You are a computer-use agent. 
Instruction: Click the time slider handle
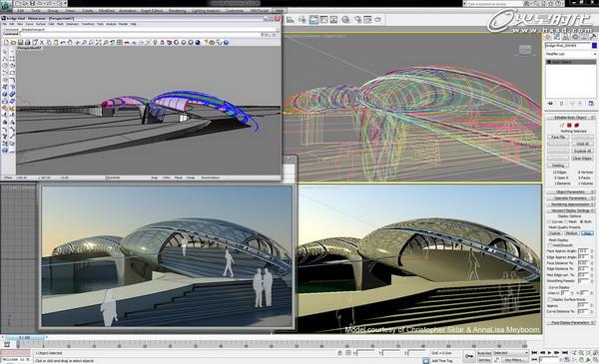click(x=25, y=338)
